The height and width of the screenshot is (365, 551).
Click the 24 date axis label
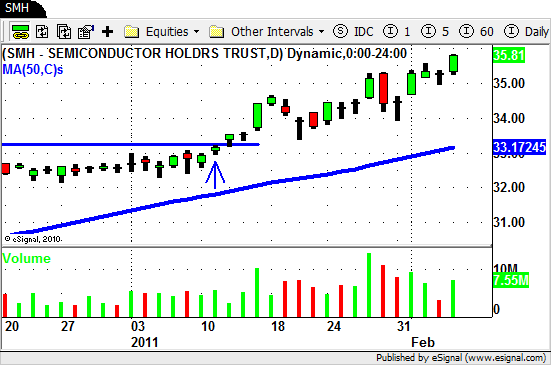334,326
